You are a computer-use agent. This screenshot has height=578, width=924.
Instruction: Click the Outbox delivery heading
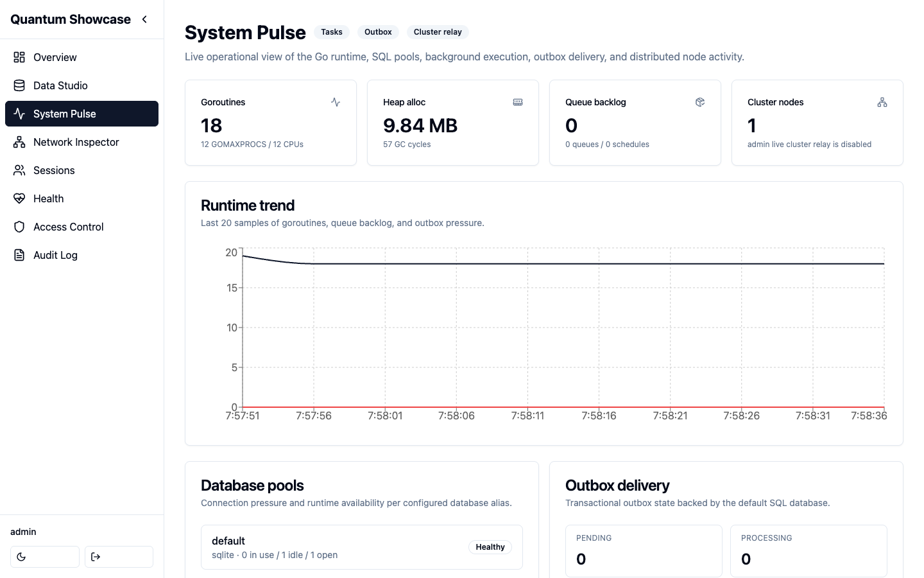click(617, 486)
